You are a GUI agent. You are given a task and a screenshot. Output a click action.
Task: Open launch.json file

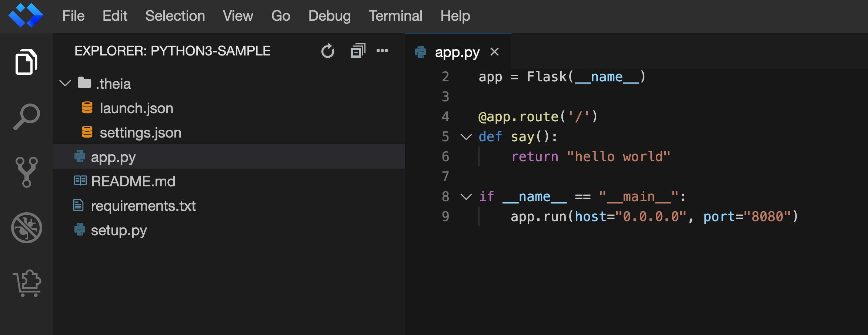click(136, 108)
